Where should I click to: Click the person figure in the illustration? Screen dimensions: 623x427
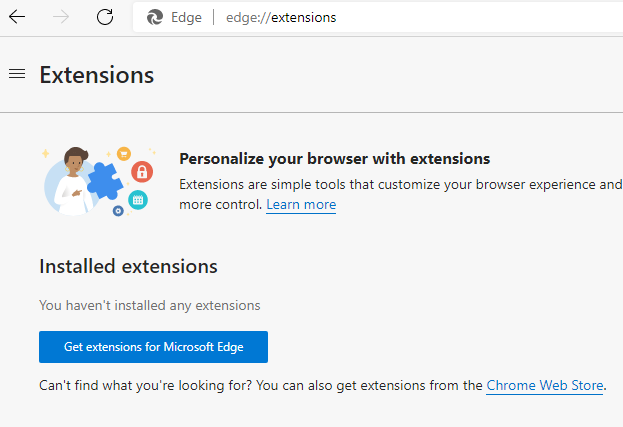(x=73, y=180)
